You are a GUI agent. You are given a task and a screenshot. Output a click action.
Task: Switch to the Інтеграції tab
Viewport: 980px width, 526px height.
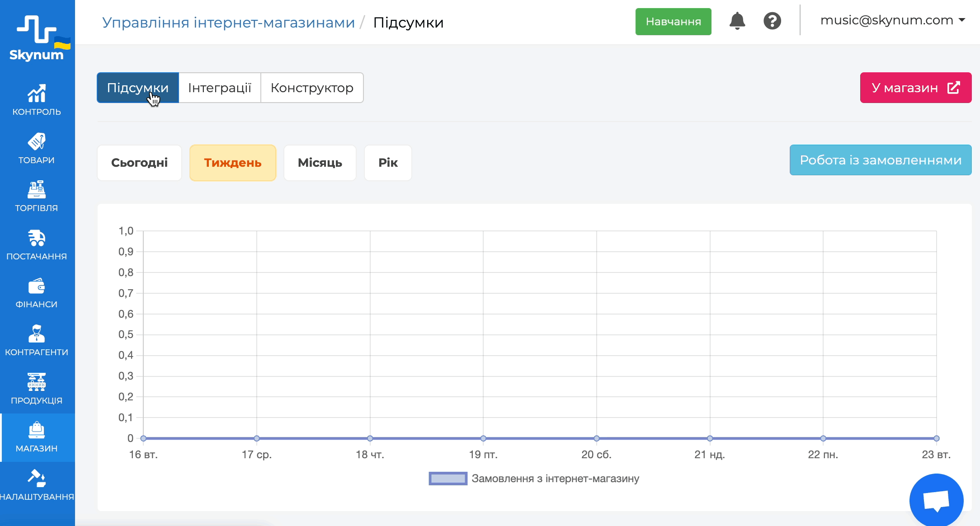(x=220, y=88)
